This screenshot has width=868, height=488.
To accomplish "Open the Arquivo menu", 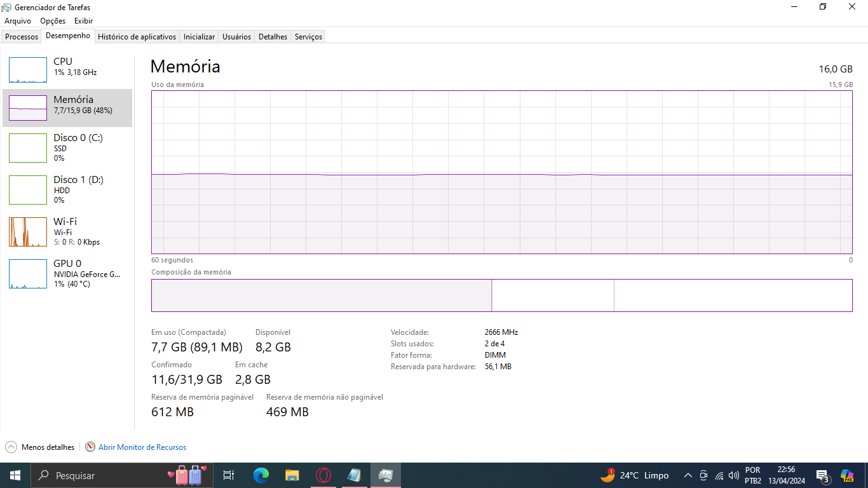I will click(x=18, y=21).
